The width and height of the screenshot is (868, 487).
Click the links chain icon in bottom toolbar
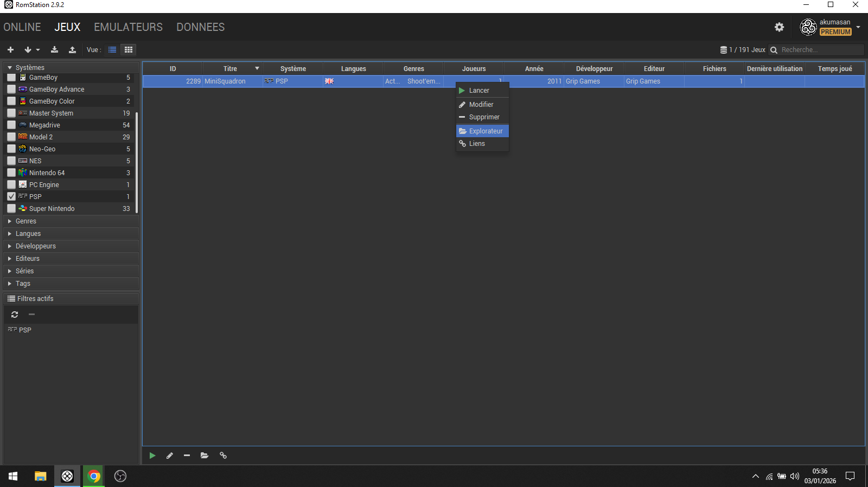click(x=223, y=456)
